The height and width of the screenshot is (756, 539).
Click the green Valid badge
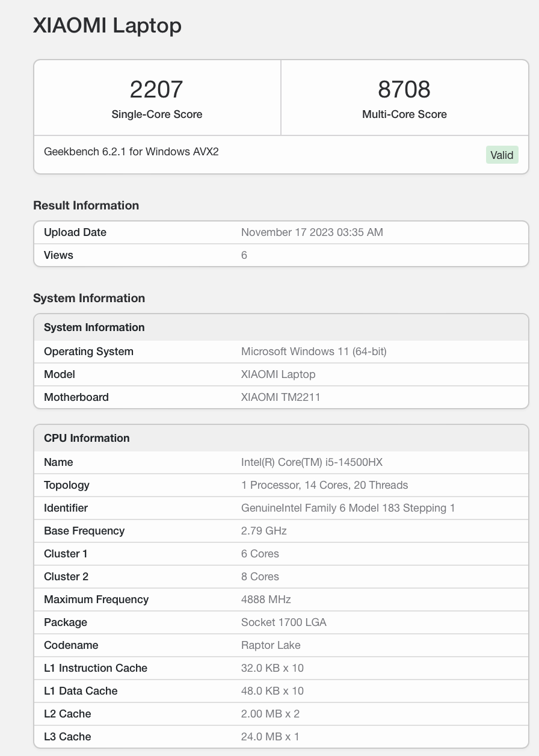pos(502,155)
